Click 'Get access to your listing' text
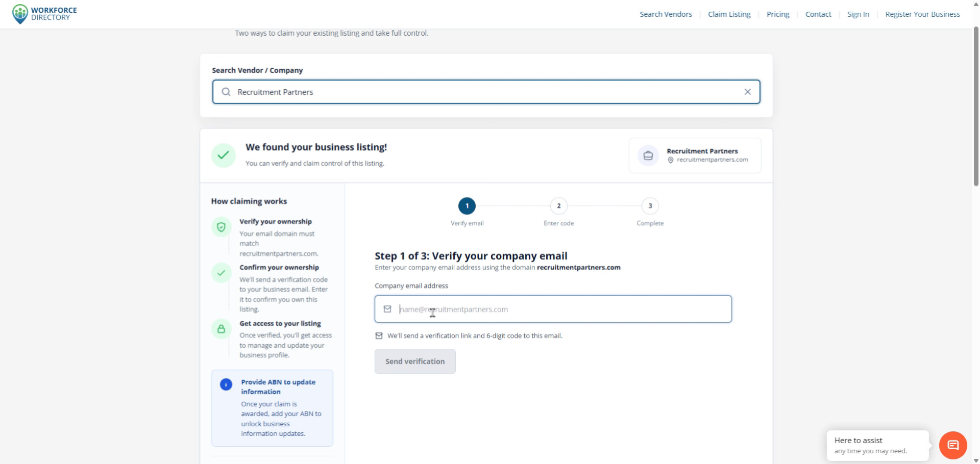Viewport: 980px width, 464px height. click(280, 323)
